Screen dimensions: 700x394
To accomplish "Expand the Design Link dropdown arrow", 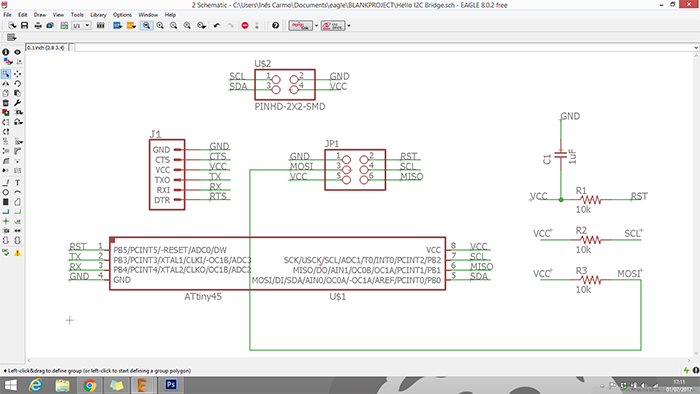I will pos(317,26).
